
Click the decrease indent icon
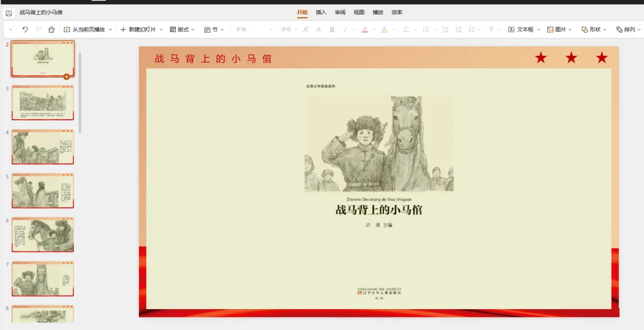point(445,30)
